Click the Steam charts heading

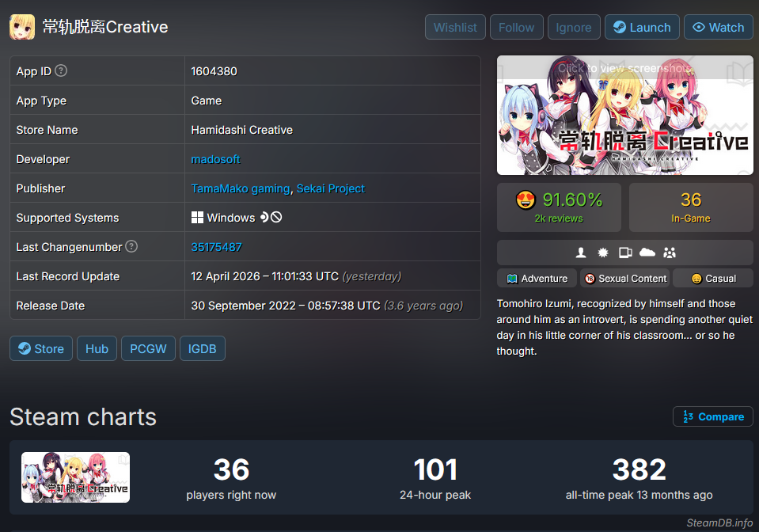tap(83, 416)
